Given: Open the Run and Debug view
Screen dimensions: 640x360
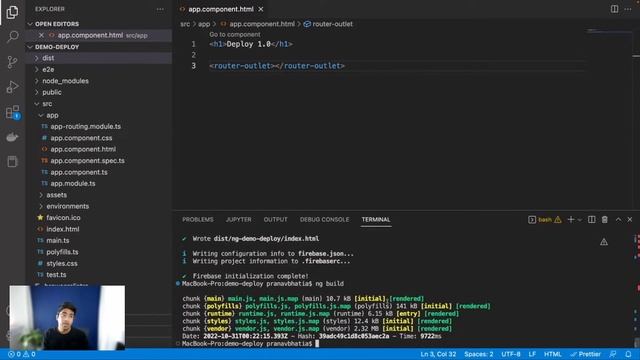Looking at the screenshot, I should (x=12, y=87).
